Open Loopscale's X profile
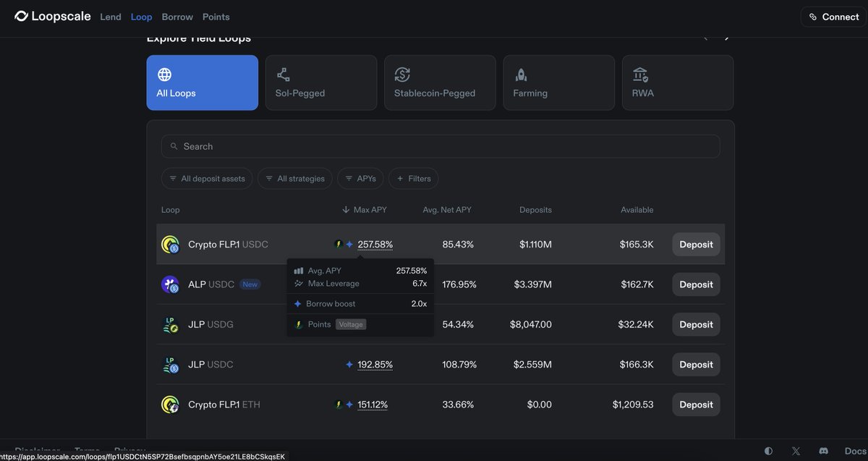 [796, 451]
